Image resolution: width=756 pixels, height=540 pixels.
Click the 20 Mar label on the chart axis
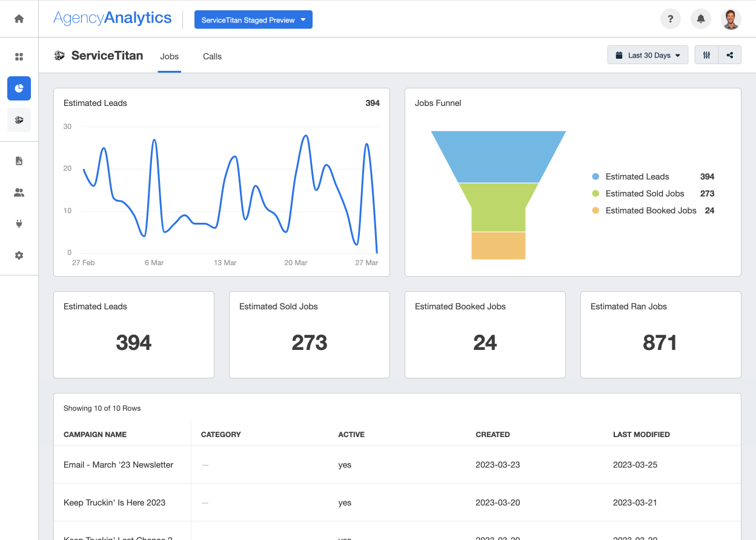tap(296, 263)
